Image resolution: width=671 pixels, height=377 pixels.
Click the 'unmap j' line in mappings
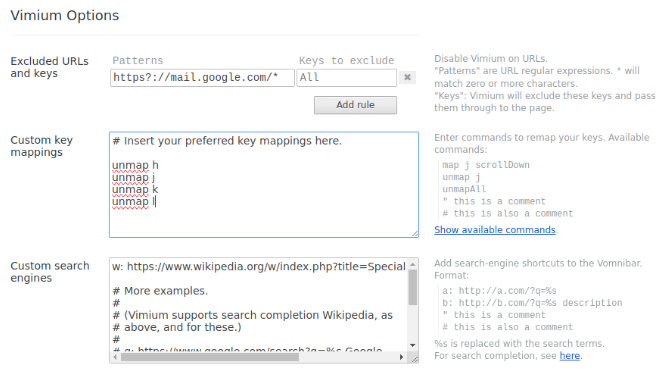coord(134,177)
